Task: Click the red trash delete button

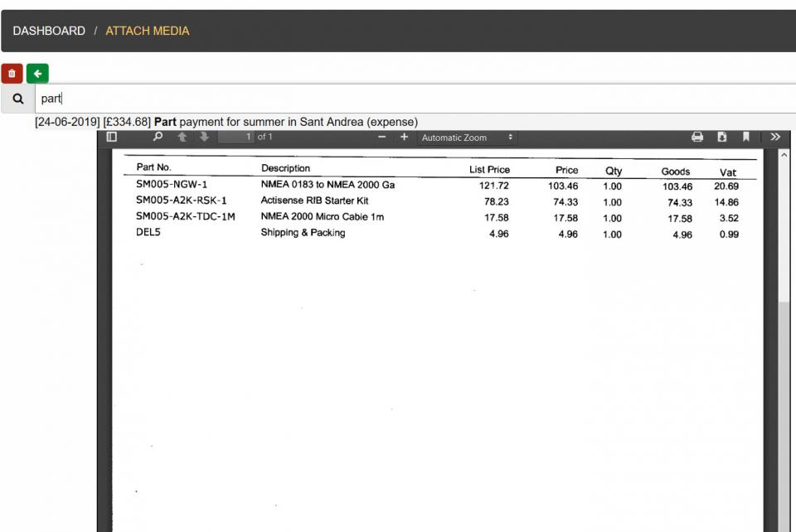Action: pos(12,74)
